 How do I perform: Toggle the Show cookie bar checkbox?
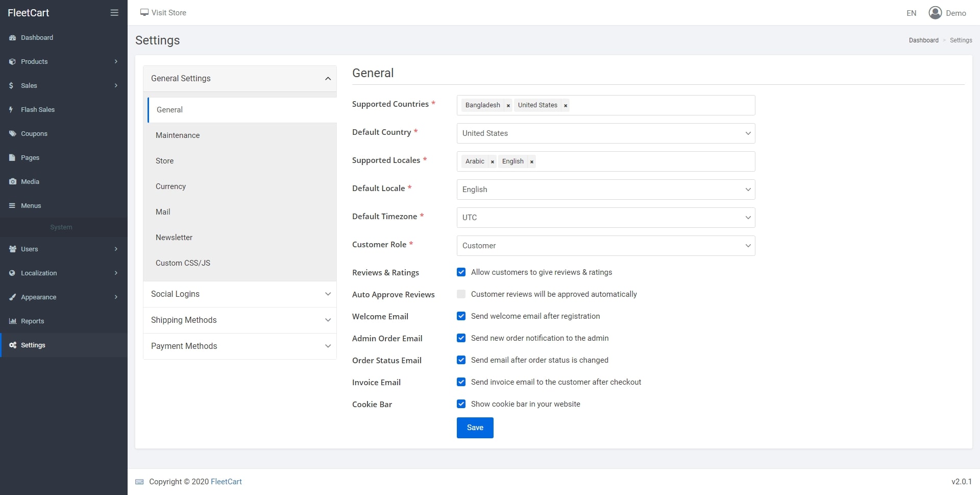(x=461, y=404)
